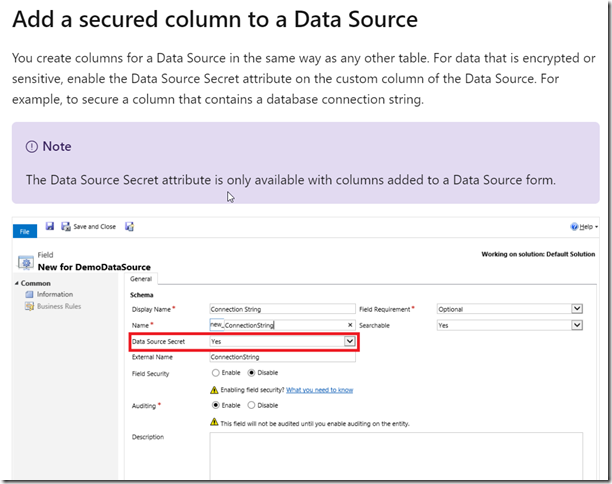This screenshot has width=612, height=484.
Task: Click the Save and Close toolbar button
Action: click(x=89, y=226)
